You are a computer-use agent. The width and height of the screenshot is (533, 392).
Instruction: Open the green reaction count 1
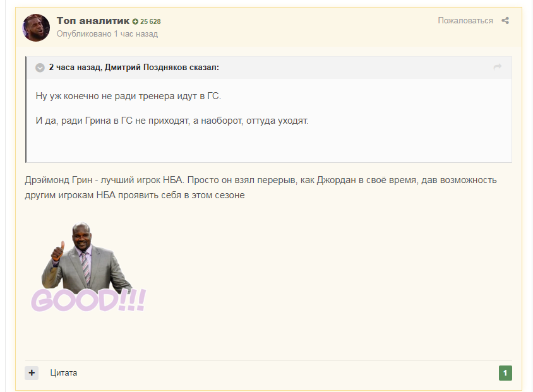coord(505,373)
